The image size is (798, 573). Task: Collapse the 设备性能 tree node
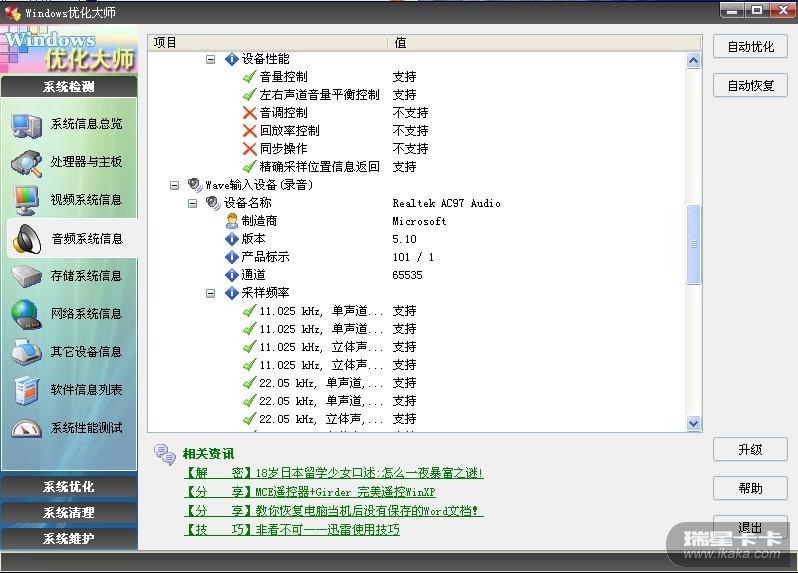(210, 60)
